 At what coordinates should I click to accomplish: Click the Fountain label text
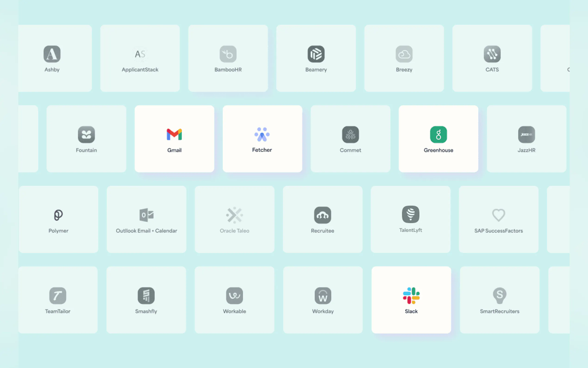coord(86,150)
